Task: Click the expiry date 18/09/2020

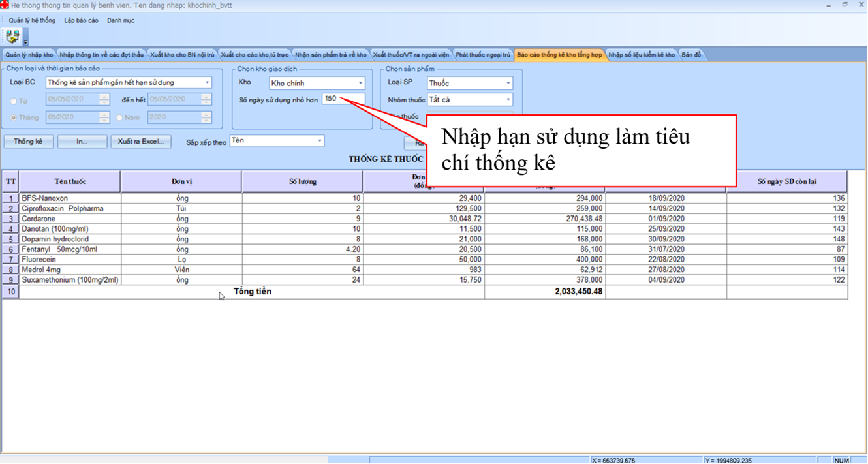Action: (x=666, y=198)
